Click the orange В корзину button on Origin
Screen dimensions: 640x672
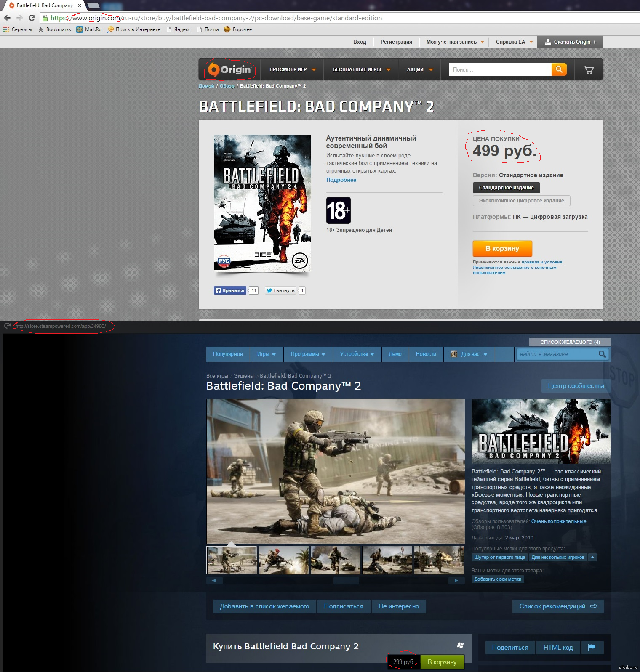click(x=502, y=249)
